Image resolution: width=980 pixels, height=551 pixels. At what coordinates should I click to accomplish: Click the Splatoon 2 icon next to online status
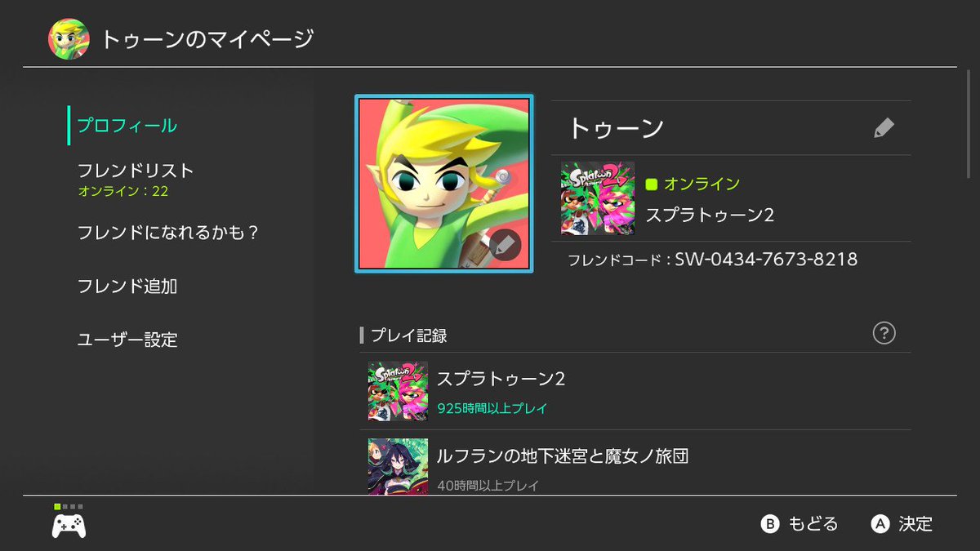click(598, 198)
